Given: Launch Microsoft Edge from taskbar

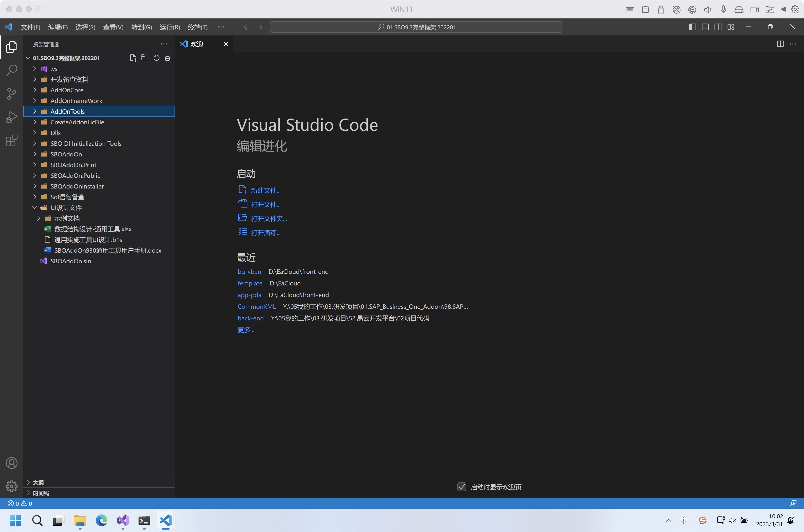Looking at the screenshot, I should click(x=102, y=520).
